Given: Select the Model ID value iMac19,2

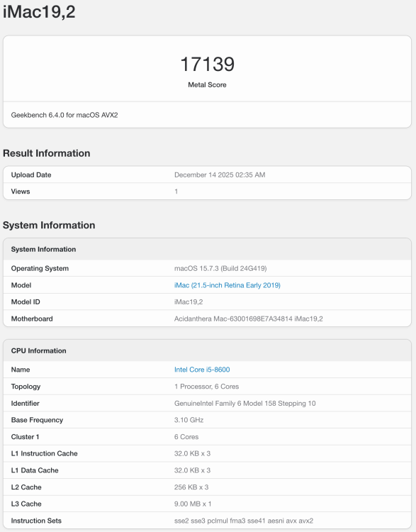Looking at the screenshot, I should click(x=189, y=301).
